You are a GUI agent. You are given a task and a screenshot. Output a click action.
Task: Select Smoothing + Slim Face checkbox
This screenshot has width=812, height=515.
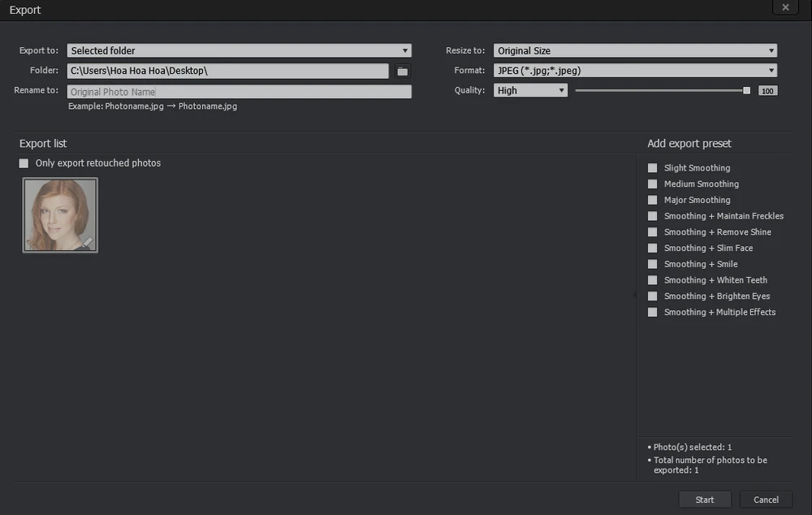[653, 249]
